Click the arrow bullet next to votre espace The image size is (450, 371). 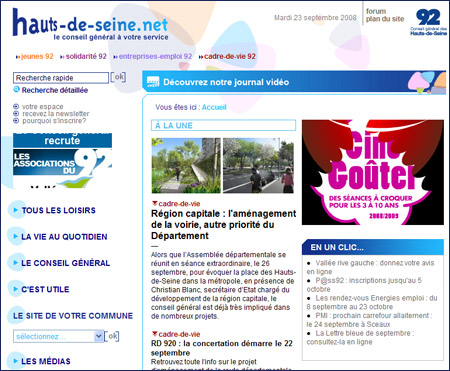(x=16, y=107)
